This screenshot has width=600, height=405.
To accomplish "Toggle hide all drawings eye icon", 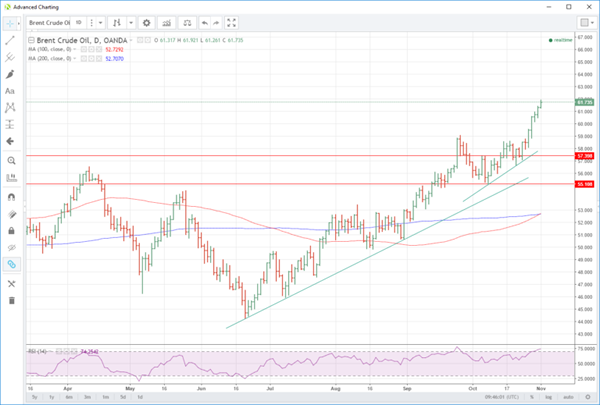I will pyautogui.click(x=10, y=247).
